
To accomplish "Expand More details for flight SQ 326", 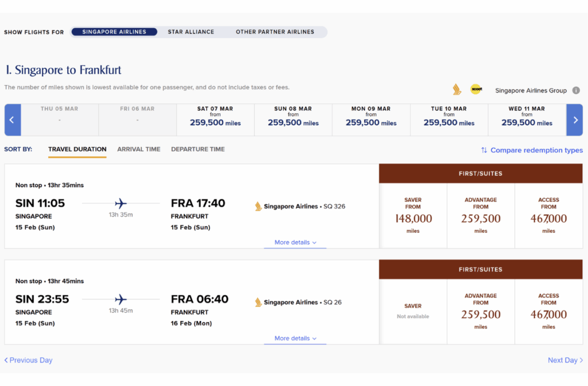I will 295,243.
